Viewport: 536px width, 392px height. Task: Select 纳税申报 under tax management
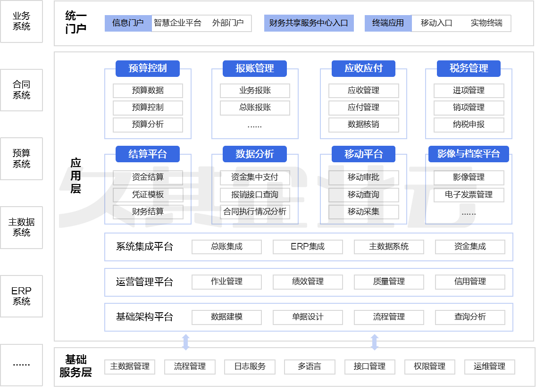pyautogui.click(x=469, y=125)
